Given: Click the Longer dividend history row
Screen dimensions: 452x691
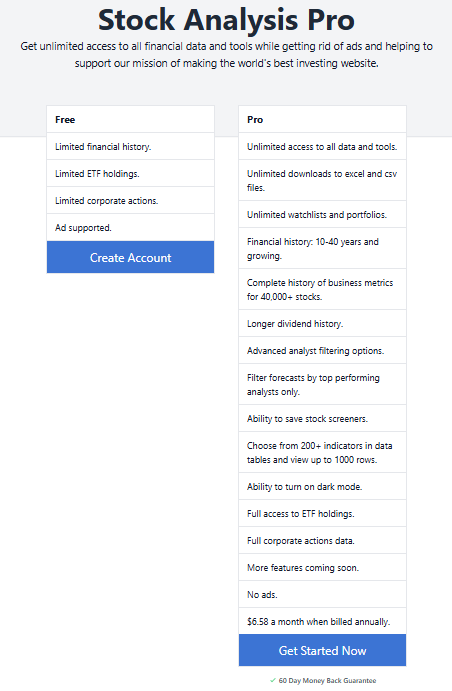Looking at the screenshot, I should point(322,323).
